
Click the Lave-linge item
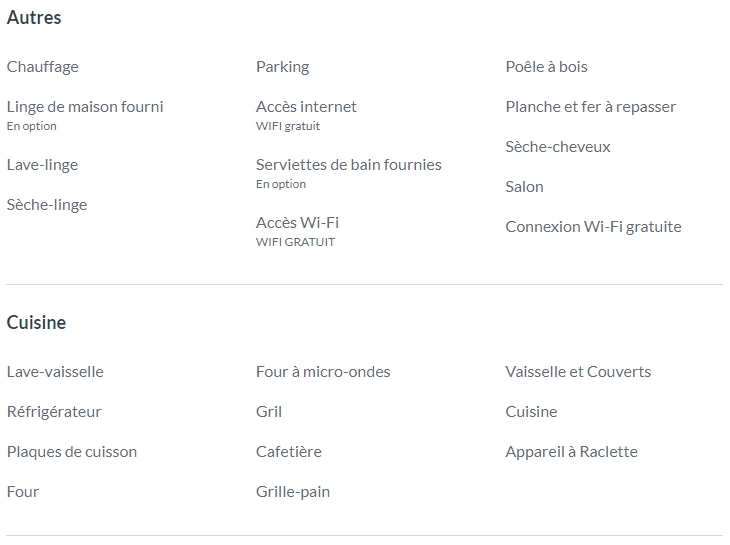pyautogui.click(x=42, y=165)
